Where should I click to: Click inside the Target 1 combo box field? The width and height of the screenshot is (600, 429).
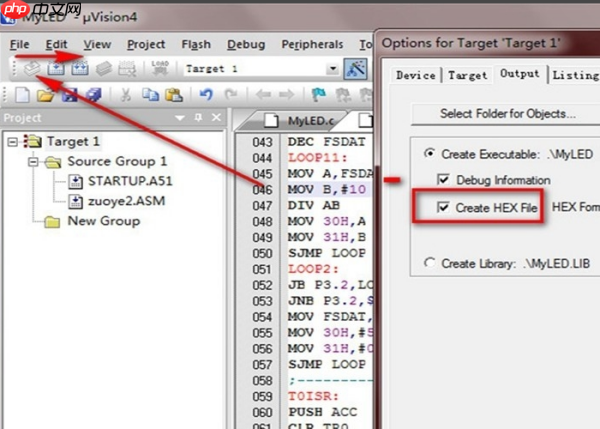coord(254,69)
